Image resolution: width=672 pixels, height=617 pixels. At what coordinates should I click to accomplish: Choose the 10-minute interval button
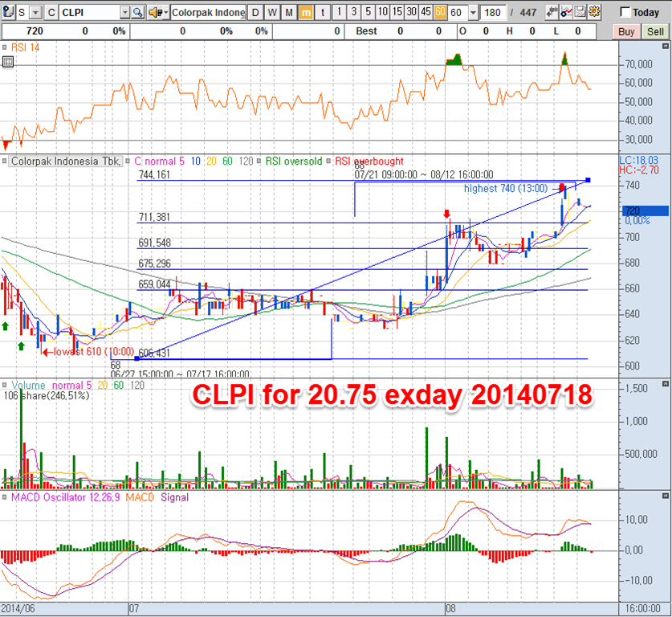click(x=383, y=12)
